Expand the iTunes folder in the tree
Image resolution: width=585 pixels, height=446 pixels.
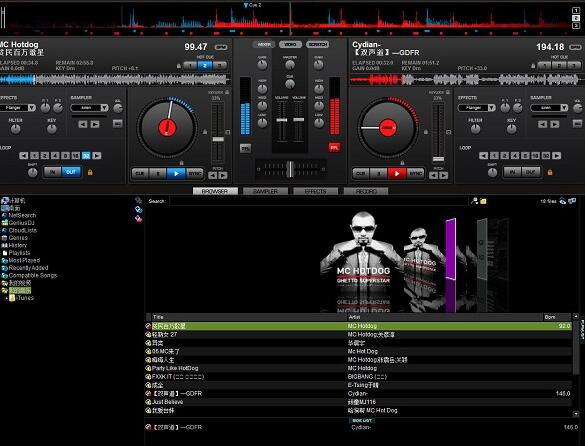point(6,298)
